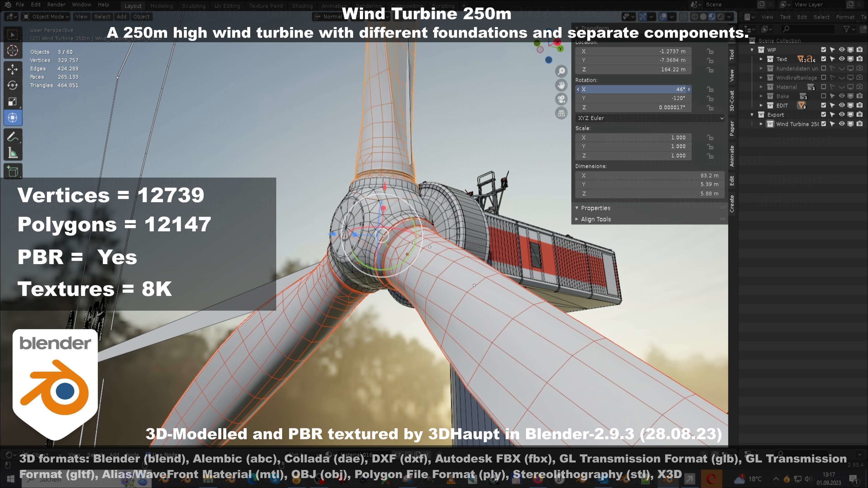The height and width of the screenshot is (488, 868).
Task: Select the Move tool in toolbar
Action: (12, 69)
